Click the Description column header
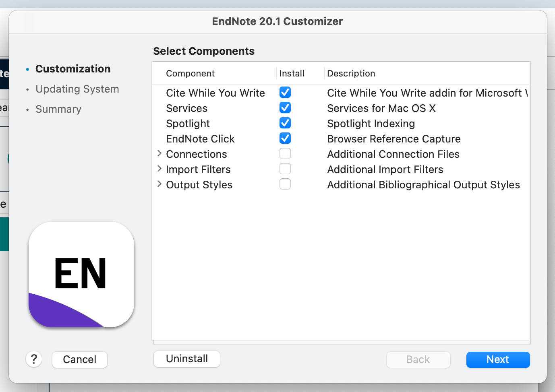Screen dimensions: 555x392 351,73
